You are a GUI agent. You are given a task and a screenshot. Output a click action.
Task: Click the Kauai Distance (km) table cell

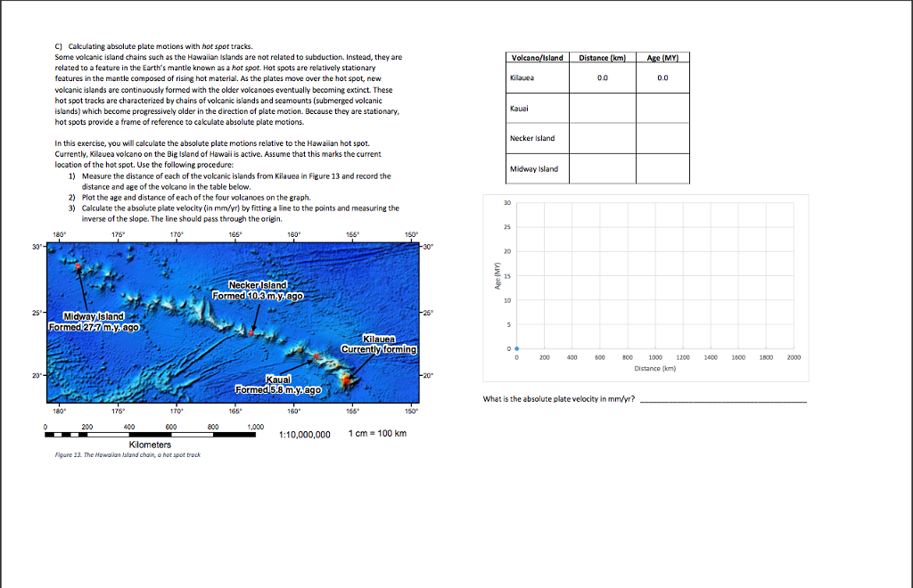[602, 108]
